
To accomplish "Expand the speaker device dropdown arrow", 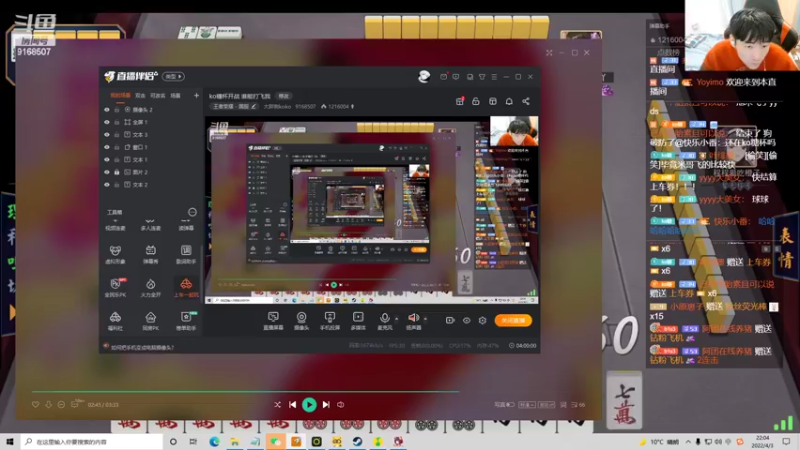I will coord(426,319).
